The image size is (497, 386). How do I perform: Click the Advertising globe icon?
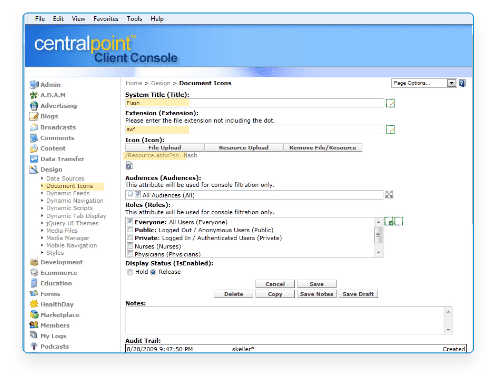34,106
